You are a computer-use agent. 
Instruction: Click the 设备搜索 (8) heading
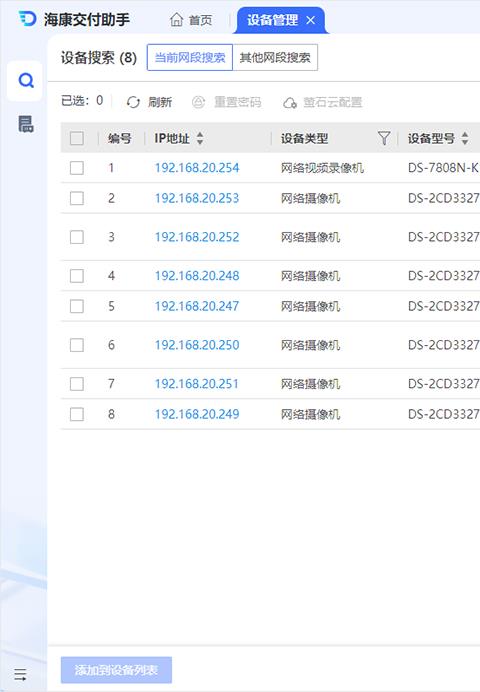[x=99, y=57]
